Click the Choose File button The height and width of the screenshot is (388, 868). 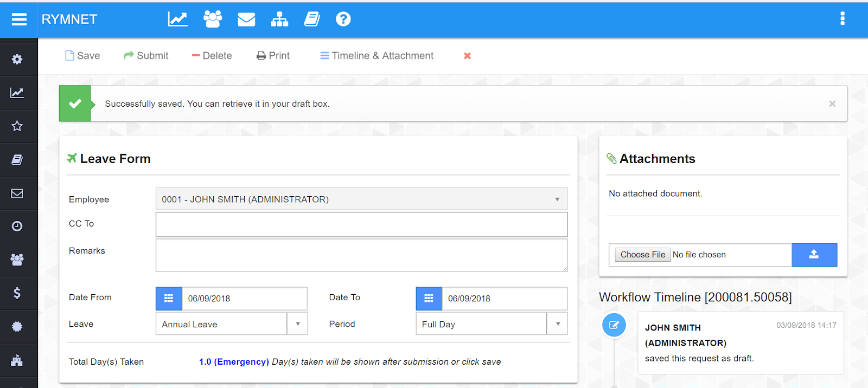click(x=642, y=255)
